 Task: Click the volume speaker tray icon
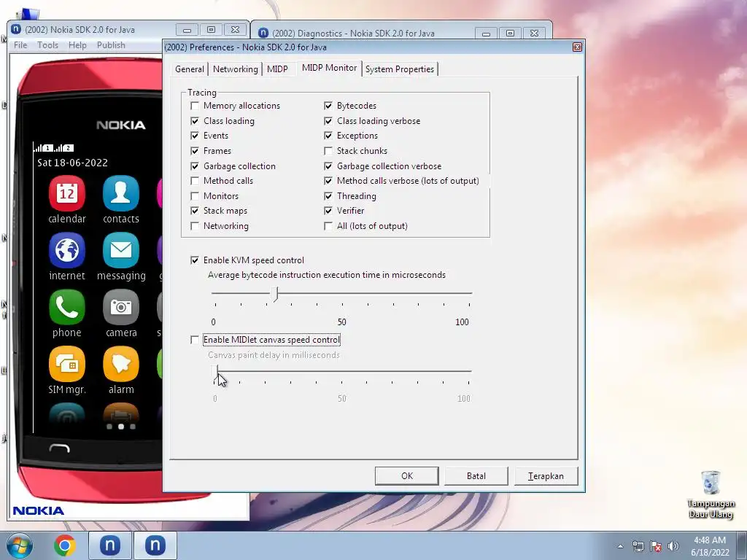pos(673,546)
